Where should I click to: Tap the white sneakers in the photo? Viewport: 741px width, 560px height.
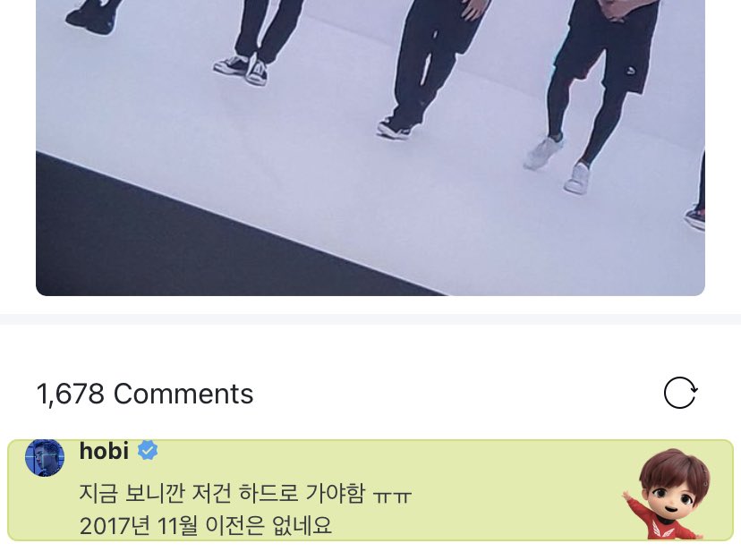pos(559,164)
